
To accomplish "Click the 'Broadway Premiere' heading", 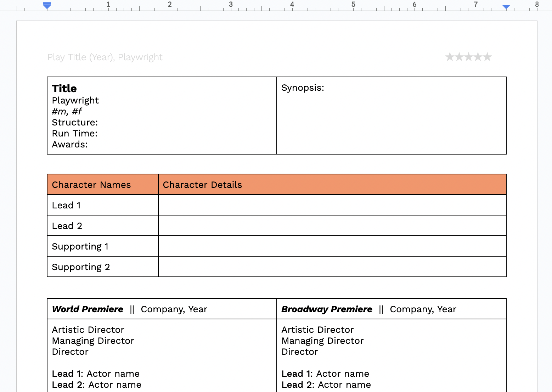I will 327,309.
